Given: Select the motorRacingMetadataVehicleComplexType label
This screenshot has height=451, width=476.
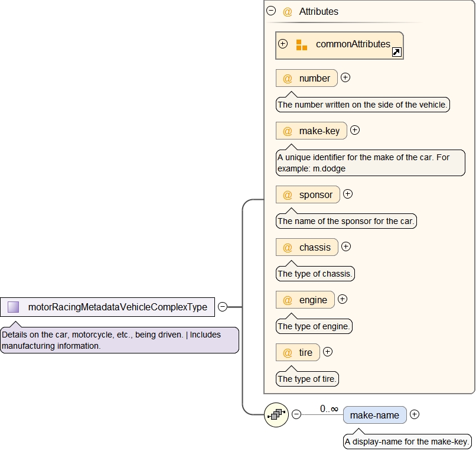Looking at the screenshot, I should click(x=118, y=307).
